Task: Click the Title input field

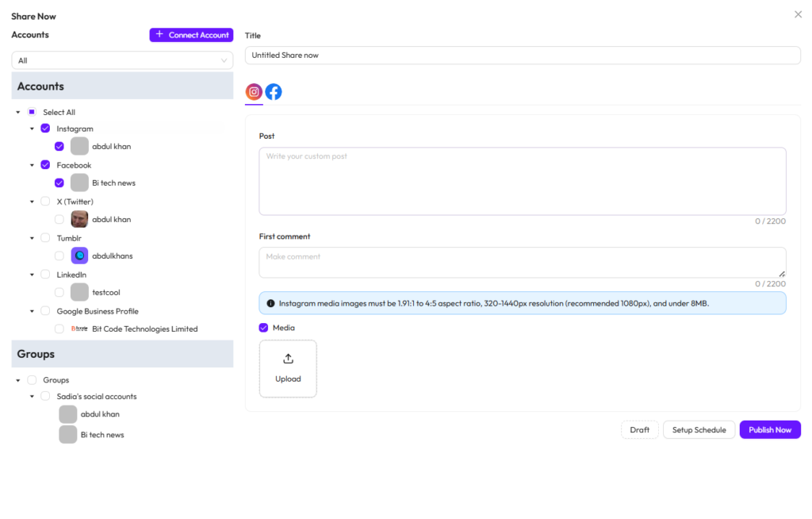Action: coord(523,56)
